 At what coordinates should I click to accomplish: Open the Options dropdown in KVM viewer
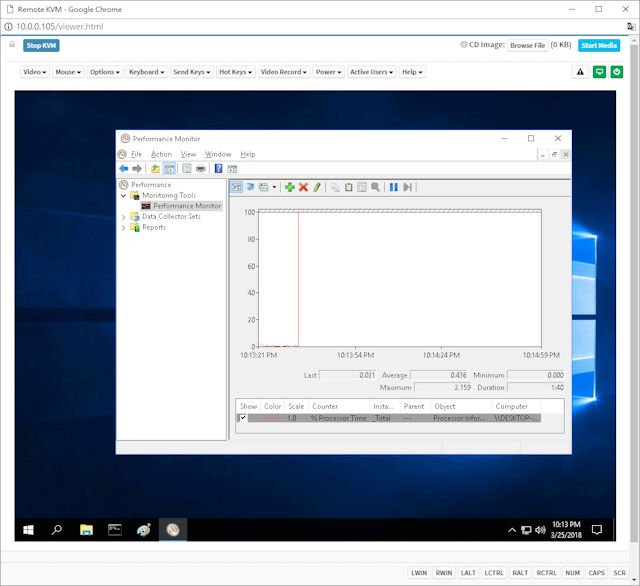(104, 72)
